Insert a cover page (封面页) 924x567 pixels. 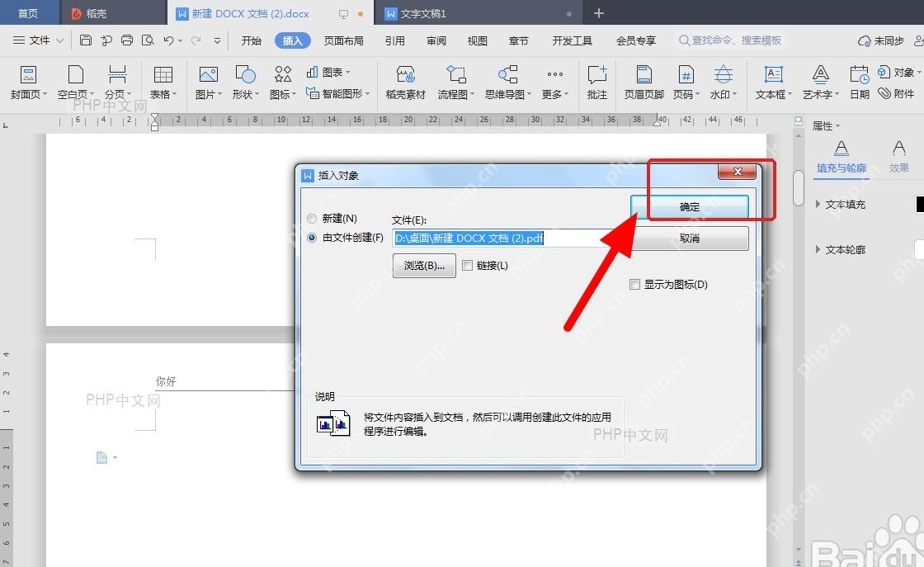point(28,82)
